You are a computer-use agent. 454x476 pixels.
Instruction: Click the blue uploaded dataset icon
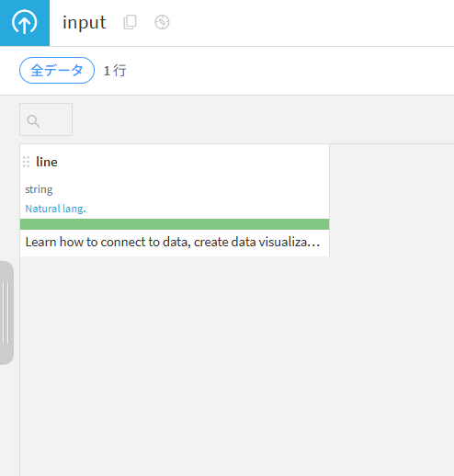[x=25, y=23]
